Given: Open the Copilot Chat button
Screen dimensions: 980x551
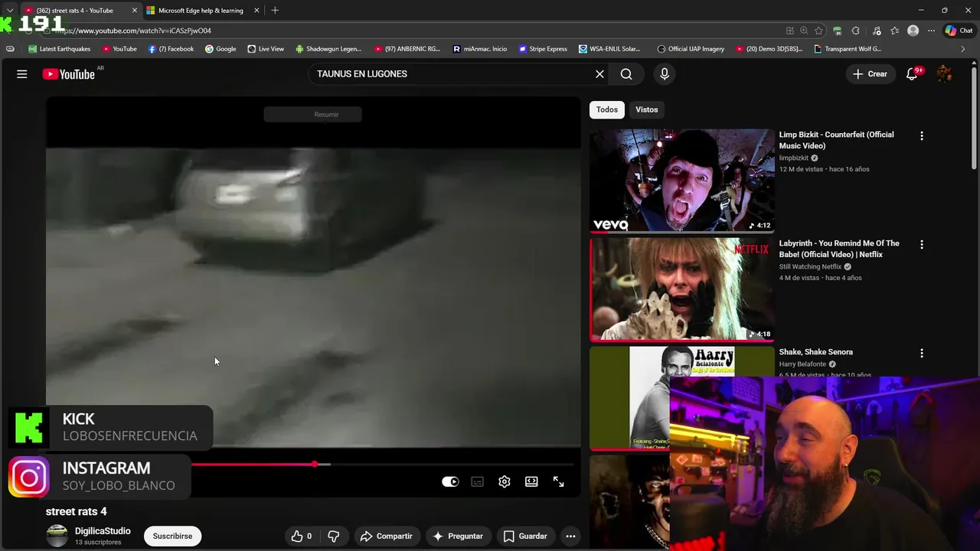Looking at the screenshot, I should (x=959, y=31).
